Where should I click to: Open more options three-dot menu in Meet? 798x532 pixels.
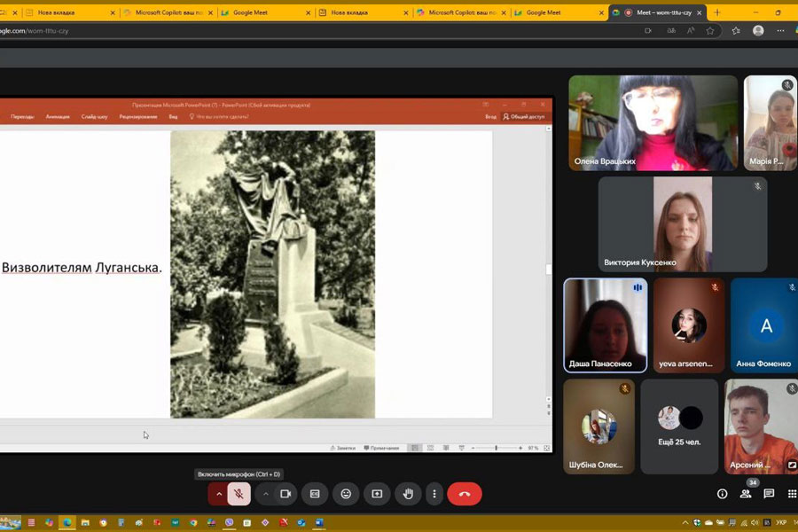pyautogui.click(x=434, y=494)
